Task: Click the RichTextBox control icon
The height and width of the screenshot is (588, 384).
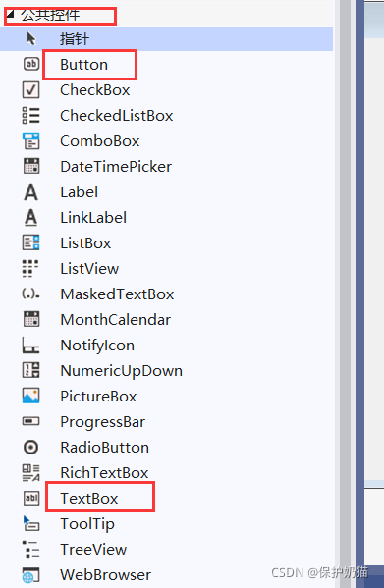Action: (31, 472)
